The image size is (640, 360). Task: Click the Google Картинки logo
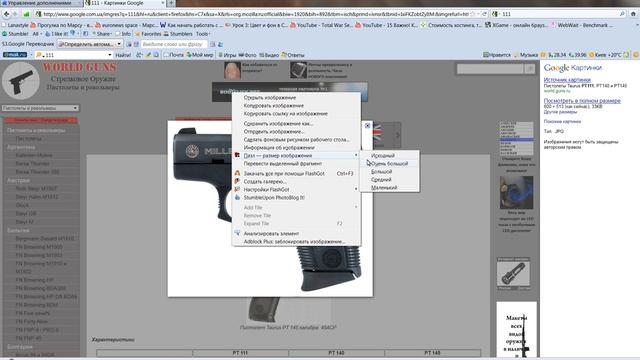click(x=573, y=68)
